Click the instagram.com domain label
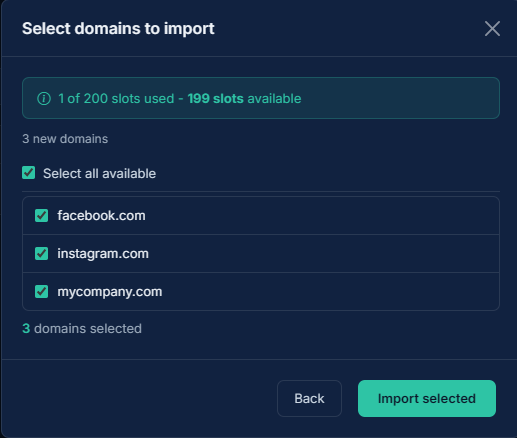The image size is (517, 438). click(x=103, y=254)
